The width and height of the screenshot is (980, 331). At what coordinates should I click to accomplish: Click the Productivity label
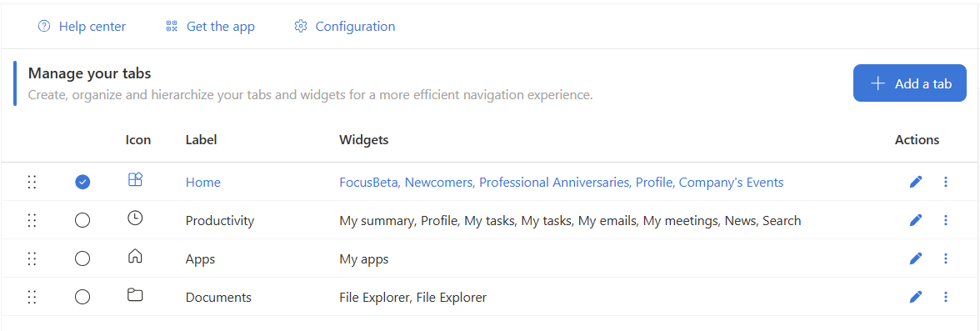pyautogui.click(x=220, y=221)
